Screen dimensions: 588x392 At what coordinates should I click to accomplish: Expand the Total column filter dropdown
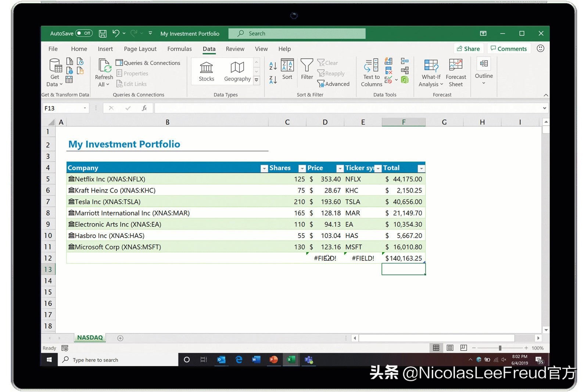[421, 168]
